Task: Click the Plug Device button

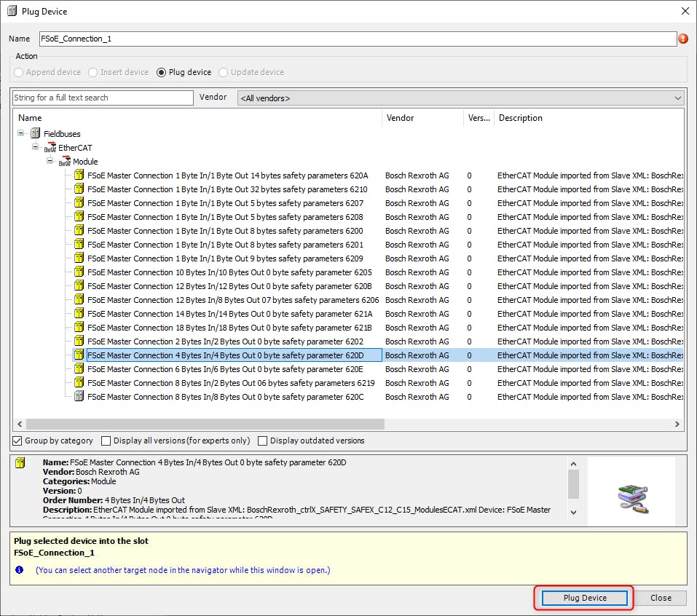Action: click(x=585, y=598)
